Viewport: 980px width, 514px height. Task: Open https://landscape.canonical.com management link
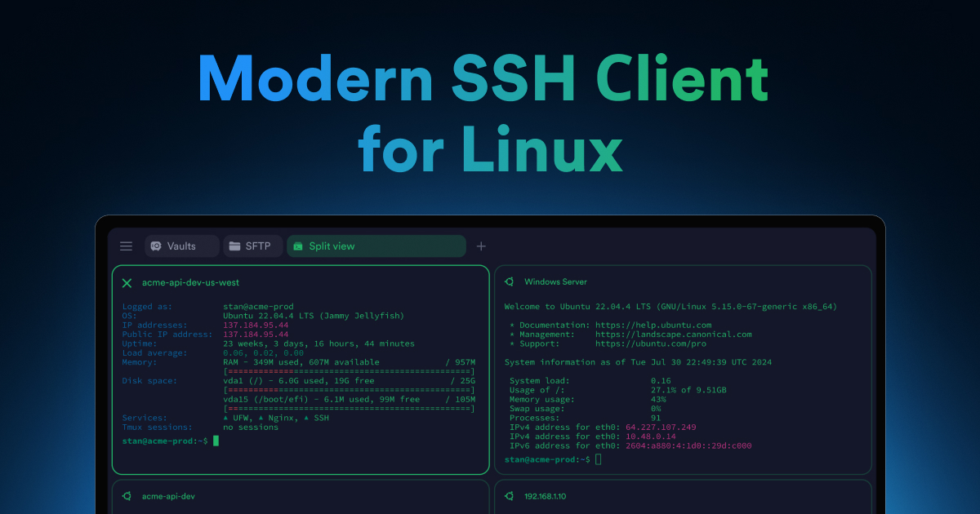click(x=674, y=334)
